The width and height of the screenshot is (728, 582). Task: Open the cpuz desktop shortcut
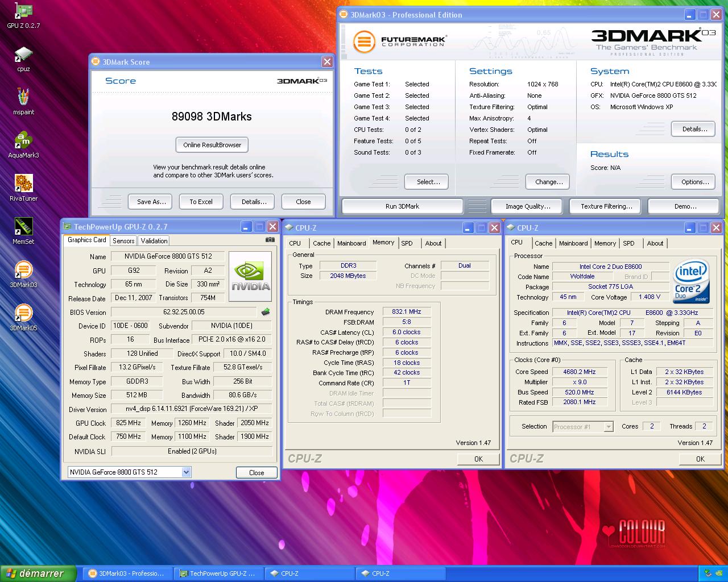(x=23, y=59)
